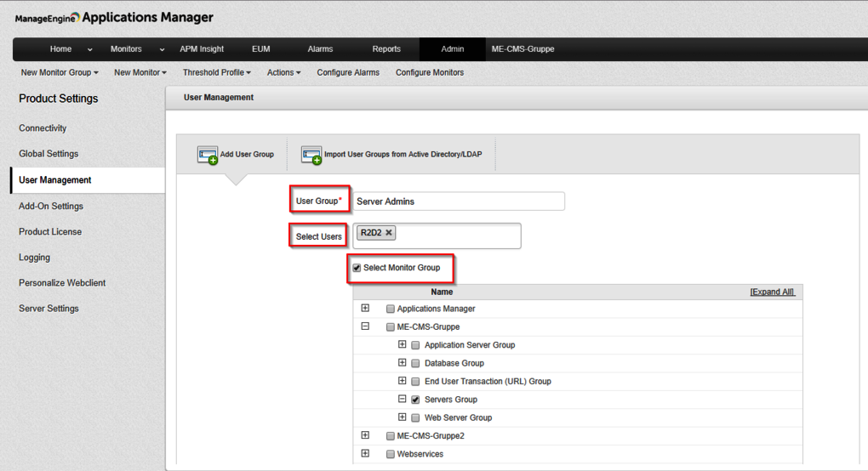Expand End User Transaction (URL) Group node

(403, 381)
